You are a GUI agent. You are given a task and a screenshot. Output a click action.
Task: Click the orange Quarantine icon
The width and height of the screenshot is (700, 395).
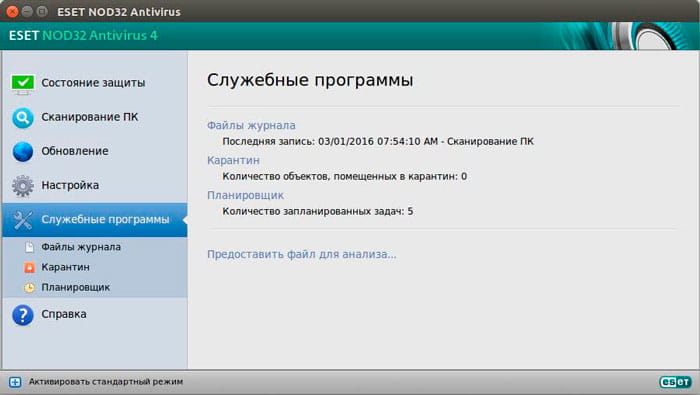click(x=29, y=267)
